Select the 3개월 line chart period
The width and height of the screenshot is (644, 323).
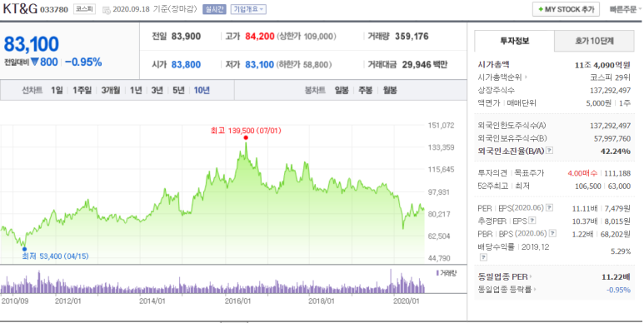click(x=111, y=90)
